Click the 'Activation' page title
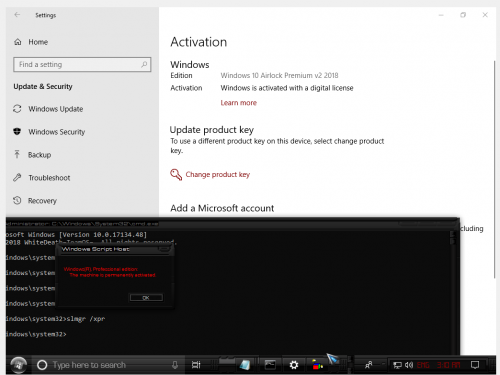The image size is (500, 375). coord(199,42)
